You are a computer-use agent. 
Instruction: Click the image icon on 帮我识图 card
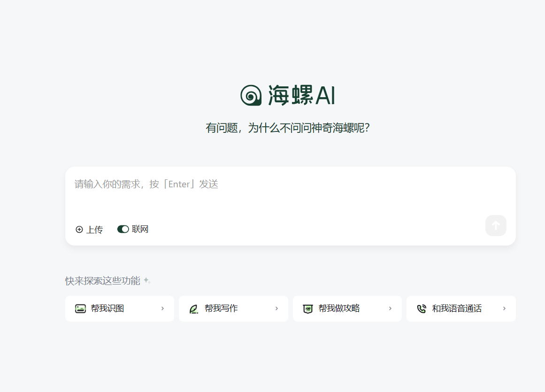pyautogui.click(x=80, y=308)
